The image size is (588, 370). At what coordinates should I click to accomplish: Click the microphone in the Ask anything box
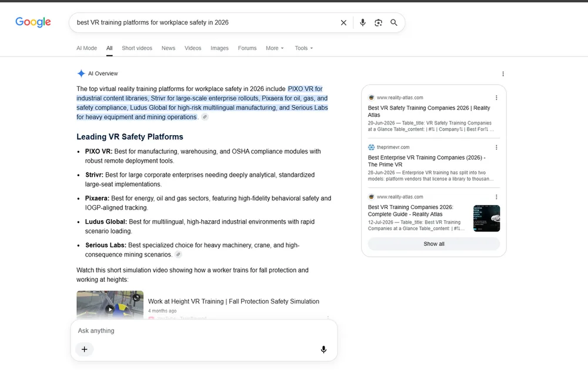(323, 349)
